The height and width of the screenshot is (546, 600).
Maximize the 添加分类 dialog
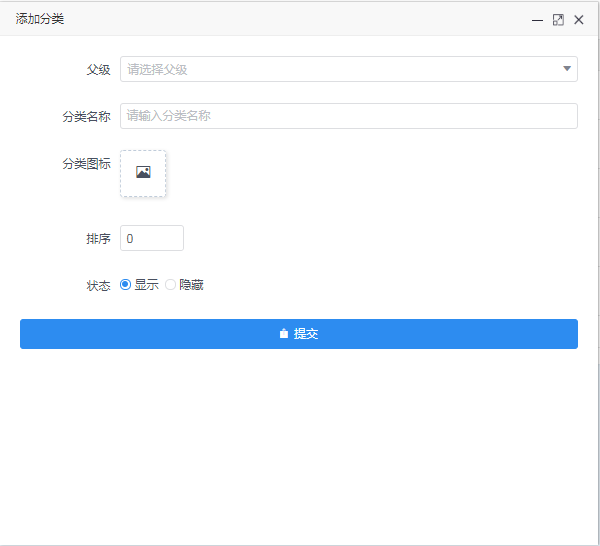pos(558,20)
